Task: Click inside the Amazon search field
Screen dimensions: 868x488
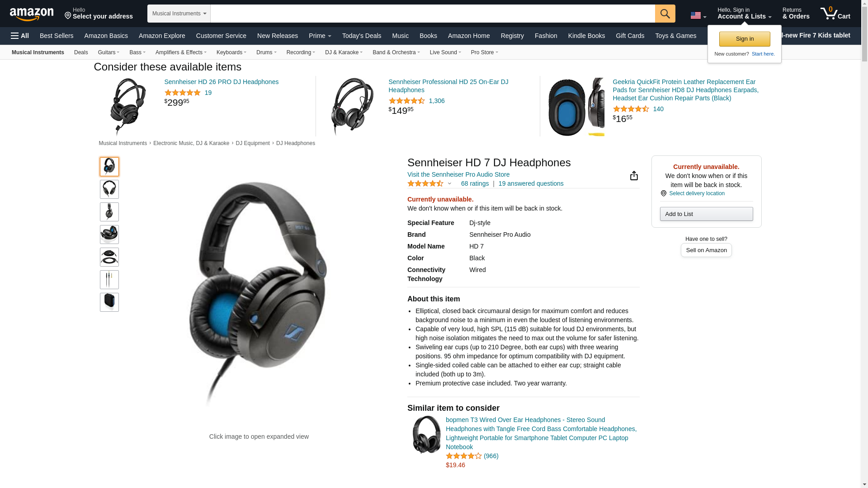Action: [433, 14]
